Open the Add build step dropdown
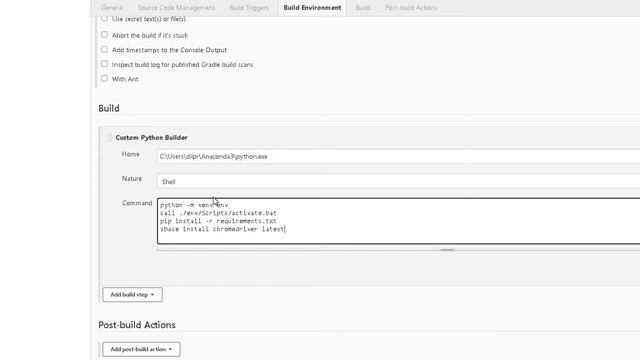640x360 pixels. point(132,295)
